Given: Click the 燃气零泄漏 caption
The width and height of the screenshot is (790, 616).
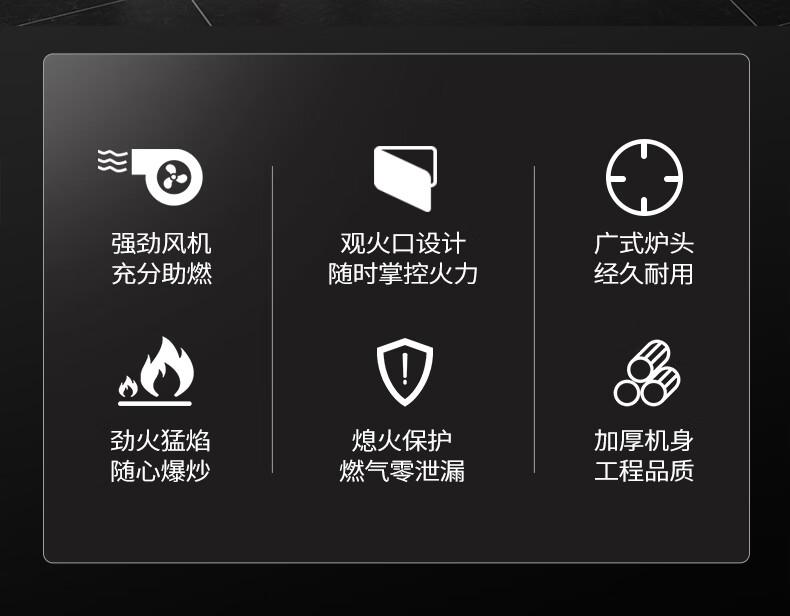Looking at the screenshot, I should point(402,471).
